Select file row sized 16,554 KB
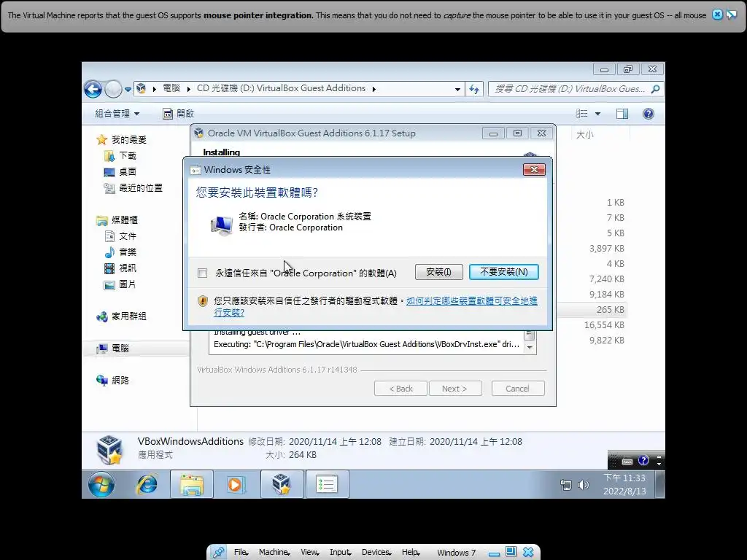 click(604, 324)
